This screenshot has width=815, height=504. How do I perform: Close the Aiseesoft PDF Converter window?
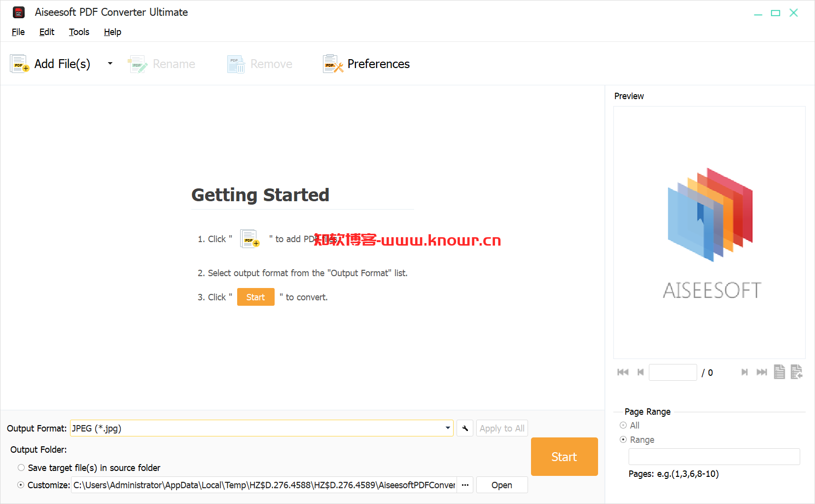794,13
